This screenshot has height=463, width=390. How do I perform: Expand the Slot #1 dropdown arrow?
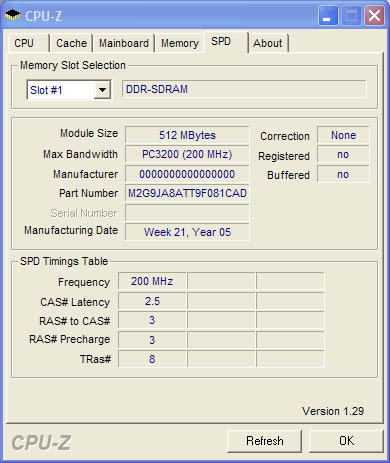point(102,90)
